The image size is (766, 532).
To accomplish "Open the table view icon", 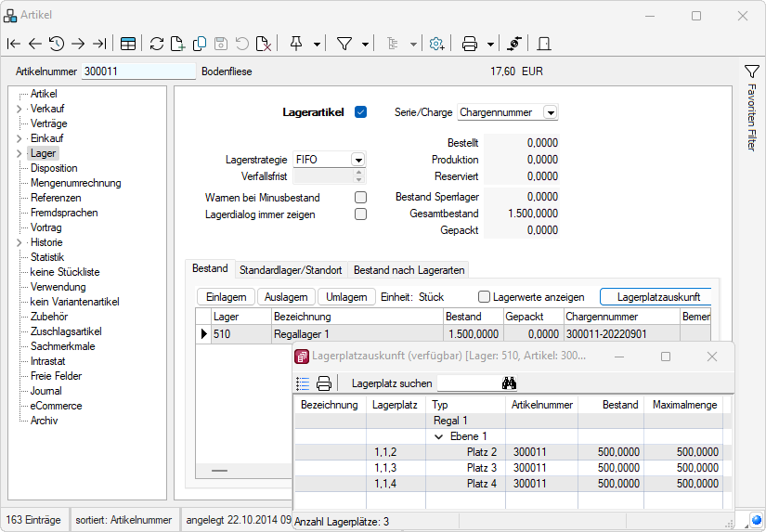I will click(x=128, y=44).
